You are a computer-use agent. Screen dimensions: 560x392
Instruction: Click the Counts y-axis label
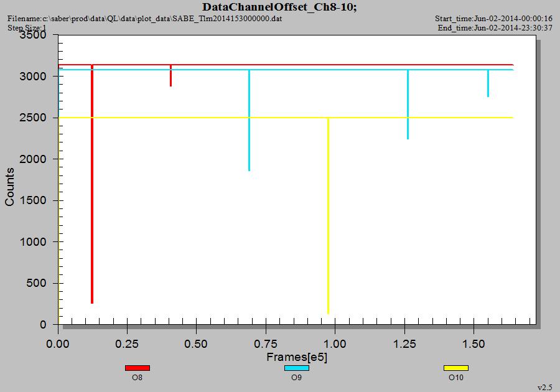(9, 187)
